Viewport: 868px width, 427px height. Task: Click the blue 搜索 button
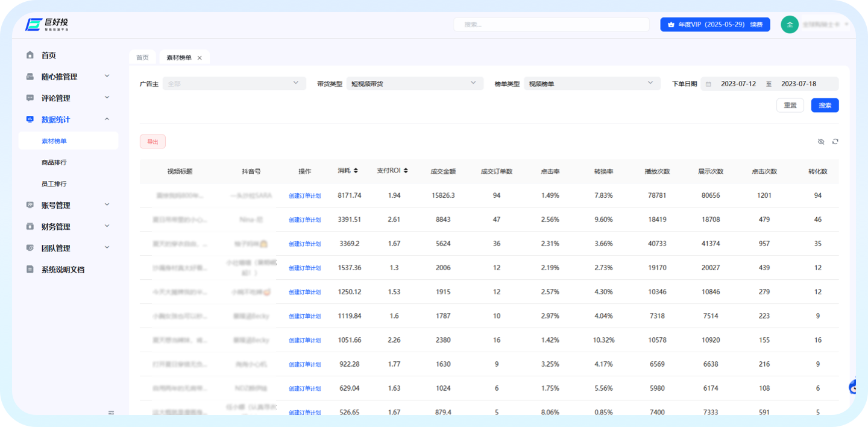click(x=825, y=106)
